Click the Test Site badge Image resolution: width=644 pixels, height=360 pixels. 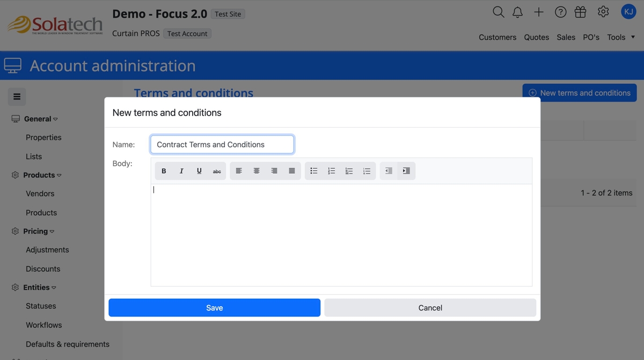tap(228, 14)
